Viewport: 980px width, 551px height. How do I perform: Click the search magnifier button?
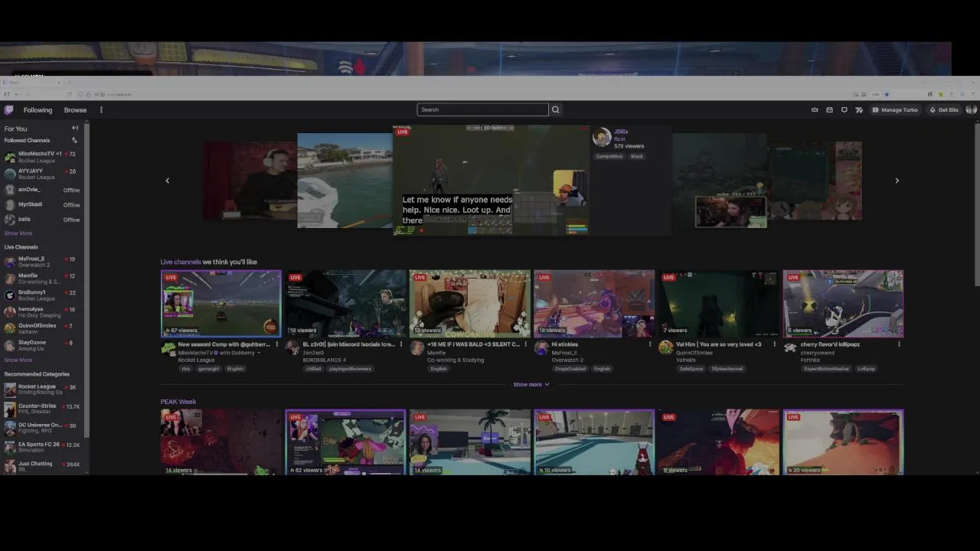point(556,109)
